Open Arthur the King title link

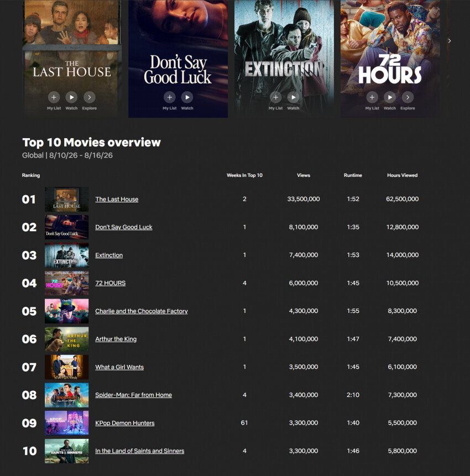coord(116,339)
